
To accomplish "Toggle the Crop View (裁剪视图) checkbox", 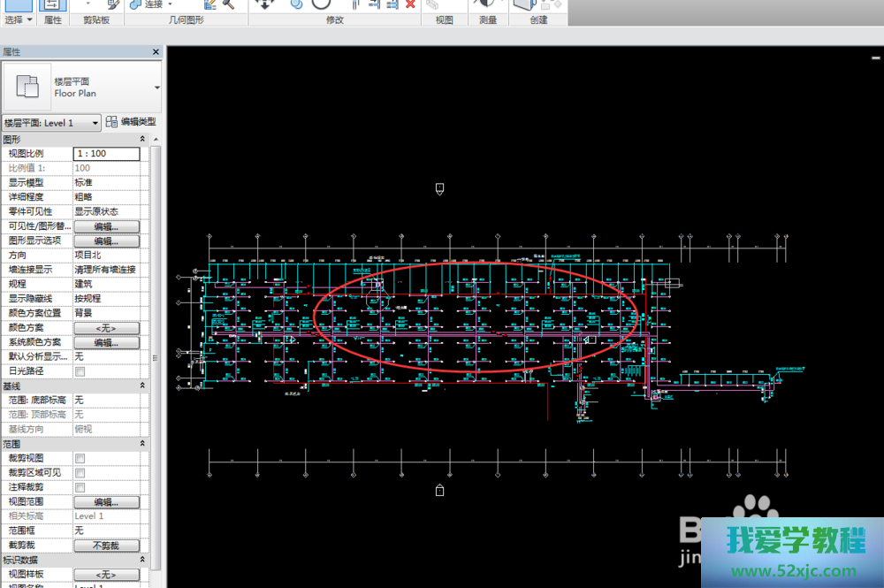I will tap(80, 458).
